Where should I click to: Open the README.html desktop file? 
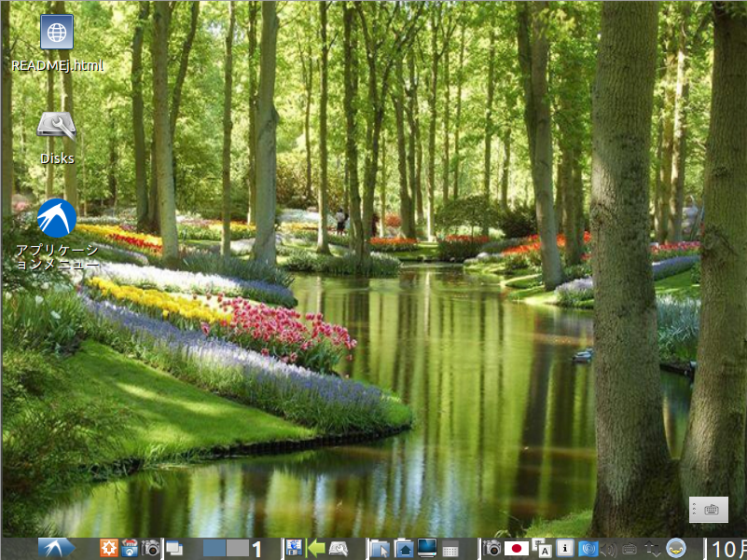coord(57,34)
